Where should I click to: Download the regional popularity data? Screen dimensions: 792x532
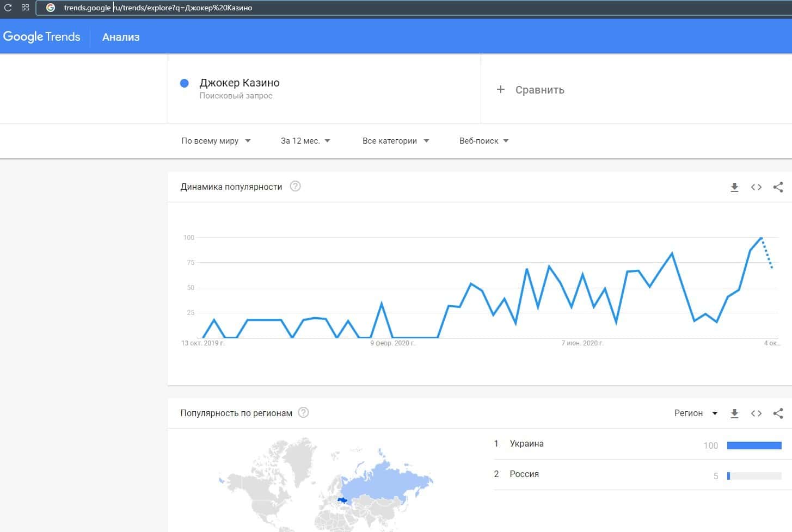click(x=734, y=413)
